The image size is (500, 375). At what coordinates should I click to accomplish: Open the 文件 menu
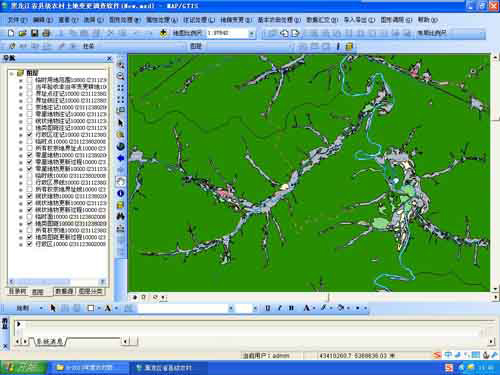click(17, 20)
